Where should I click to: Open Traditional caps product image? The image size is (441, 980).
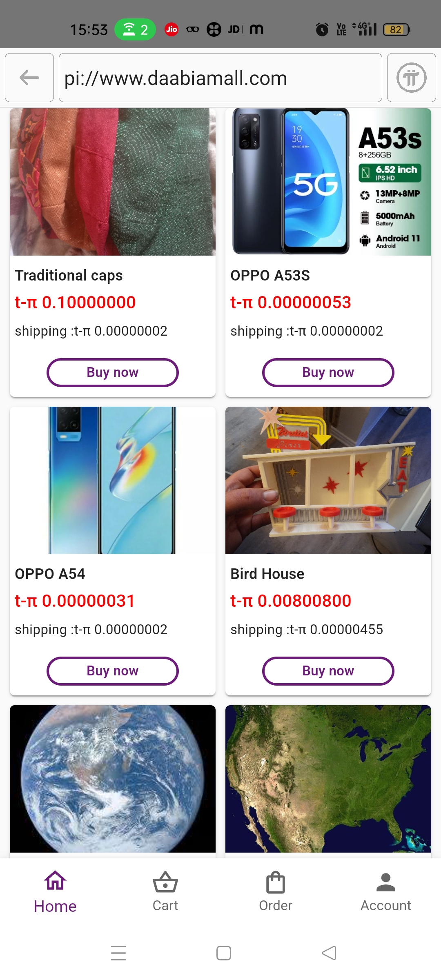[x=113, y=182]
